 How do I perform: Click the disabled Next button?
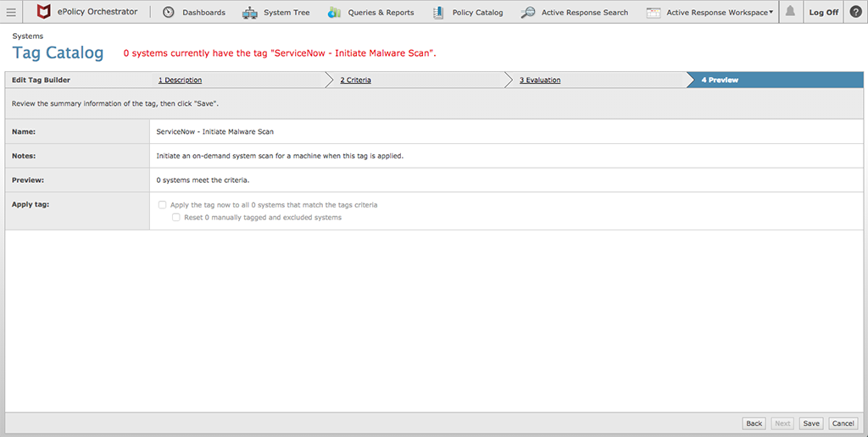click(782, 423)
